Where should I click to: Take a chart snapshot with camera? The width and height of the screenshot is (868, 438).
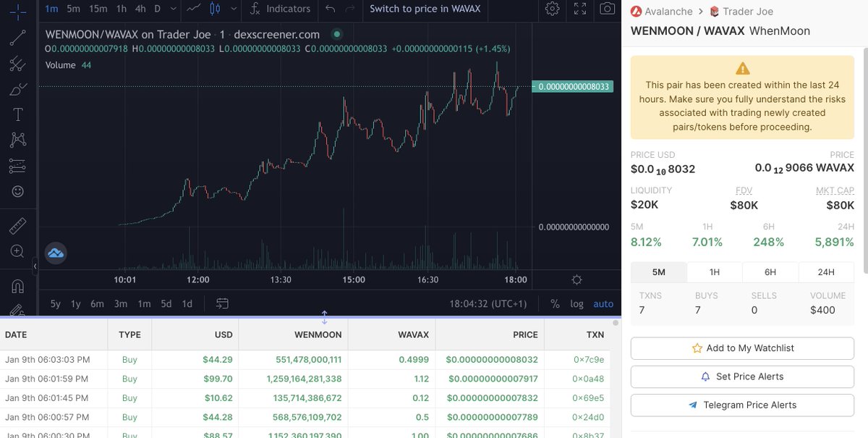pyautogui.click(x=608, y=9)
